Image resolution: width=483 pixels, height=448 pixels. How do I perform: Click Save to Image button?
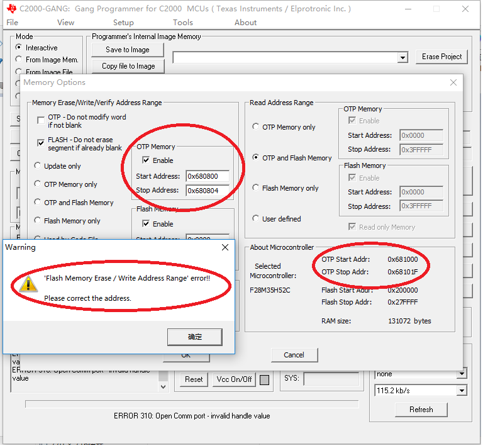128,50
